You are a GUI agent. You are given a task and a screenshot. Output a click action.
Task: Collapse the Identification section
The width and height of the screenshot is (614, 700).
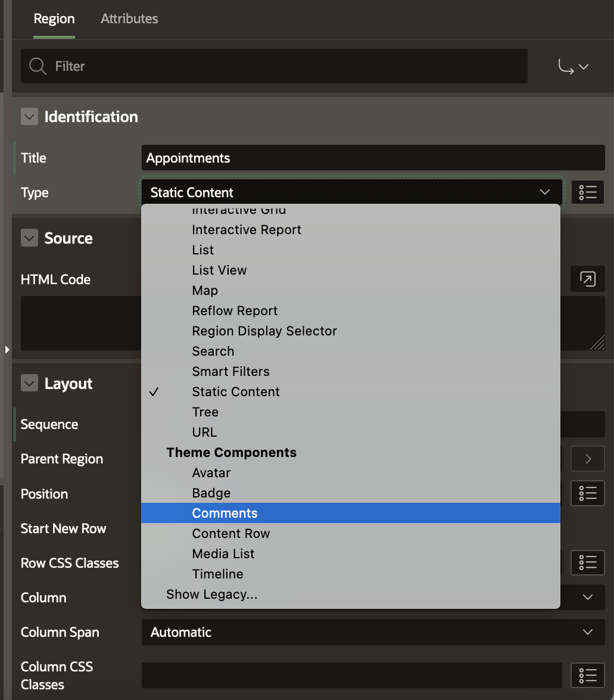pyautogui.click(x=29, y=117)
